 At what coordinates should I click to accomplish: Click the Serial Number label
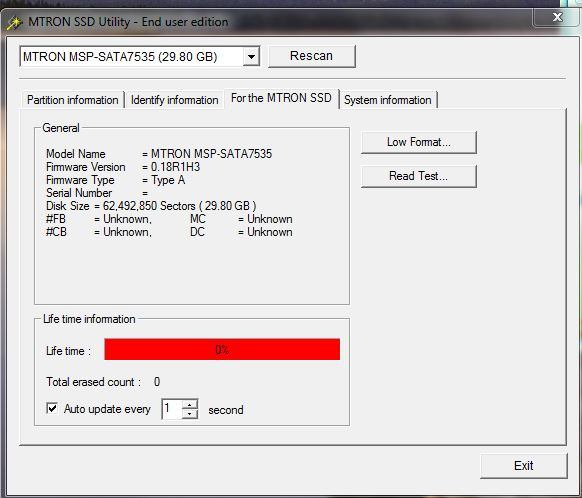79,193
